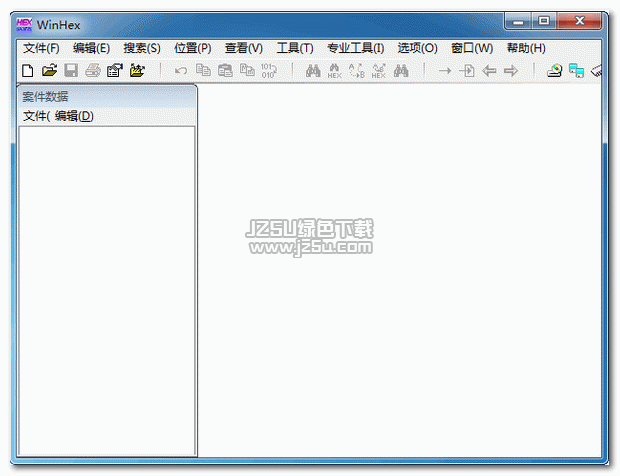The width and height of the screenshot is (620, 476).
Task: Open 文件 menu in the 案件数据 panel
Action: [x=36, y=116]
